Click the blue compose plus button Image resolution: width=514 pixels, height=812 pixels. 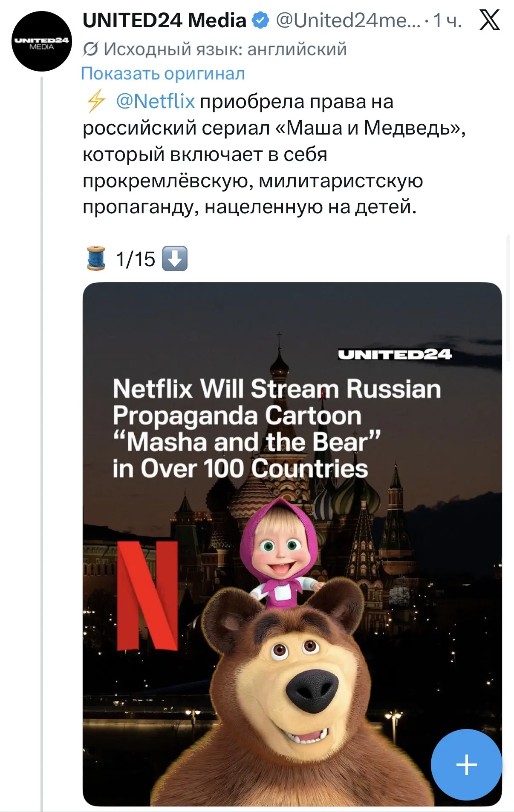pyautogui.click(x=466, y=765)
